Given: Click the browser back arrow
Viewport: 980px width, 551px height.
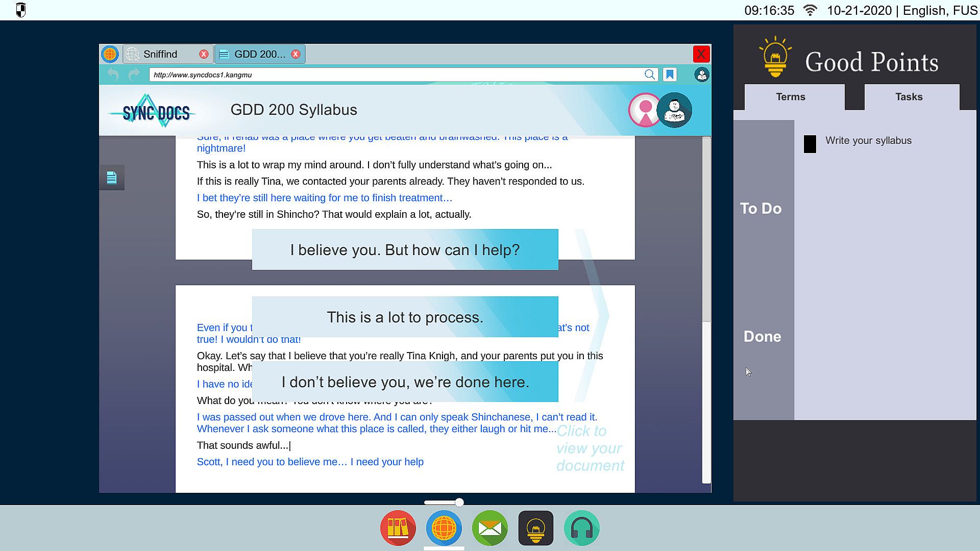Looking at the screenshot, I should [113, 74].
